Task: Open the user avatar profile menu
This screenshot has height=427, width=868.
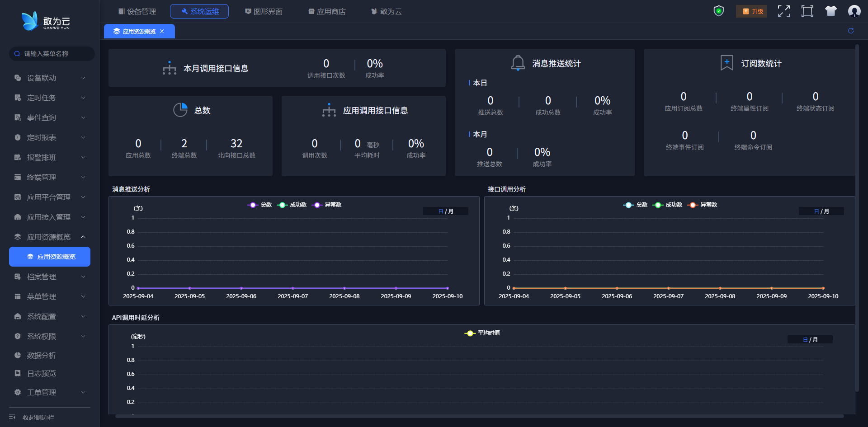Action: [854, 11]
